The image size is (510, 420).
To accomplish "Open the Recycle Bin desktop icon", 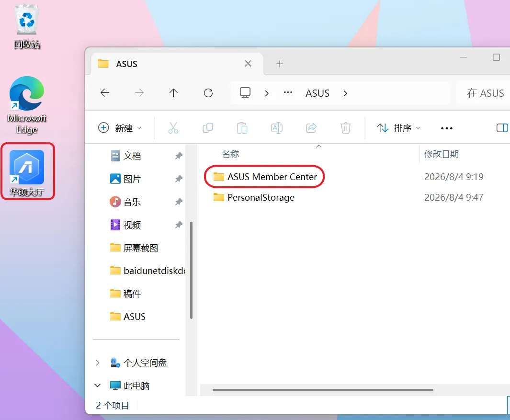I will tap(27, 27).
